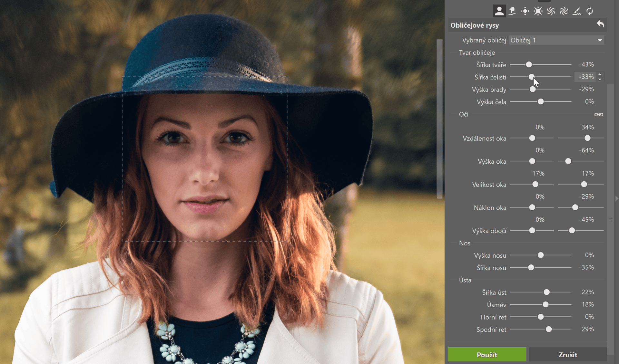619x364 pixels.
Task: Increase Šířka čelisti with stepper up arrow
Action: (600, 74)
